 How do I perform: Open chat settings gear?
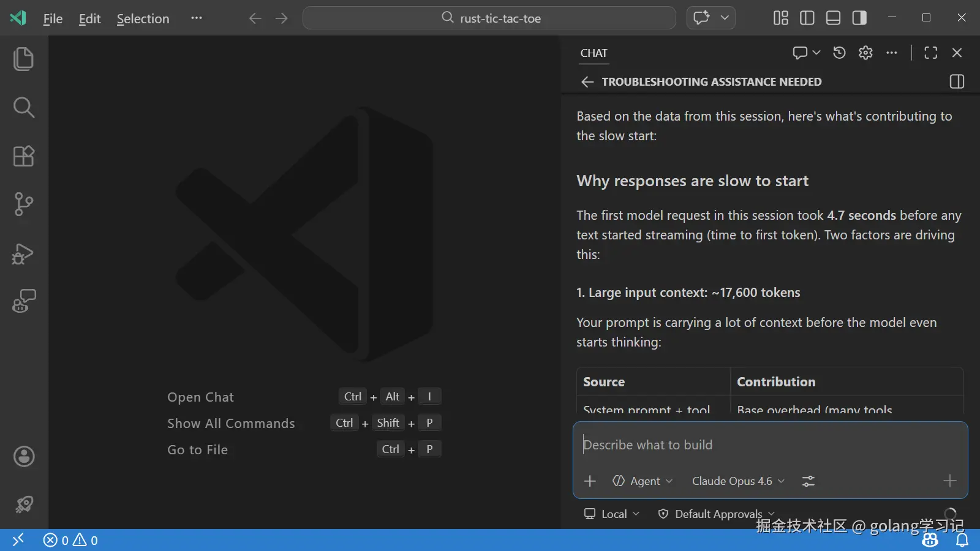click(865, 53)
